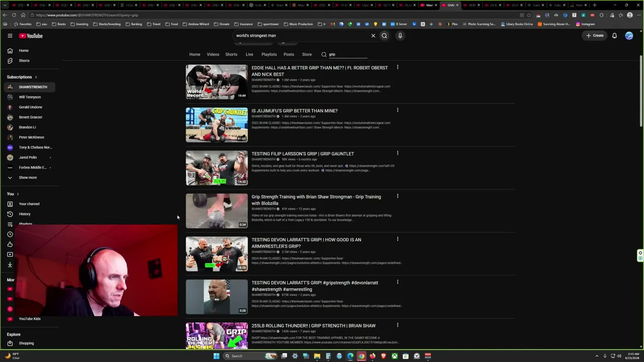The width and height of the screenshot is (644, 362).
Task: Reload the page with browser refresh button
Action: coord(14,15)
